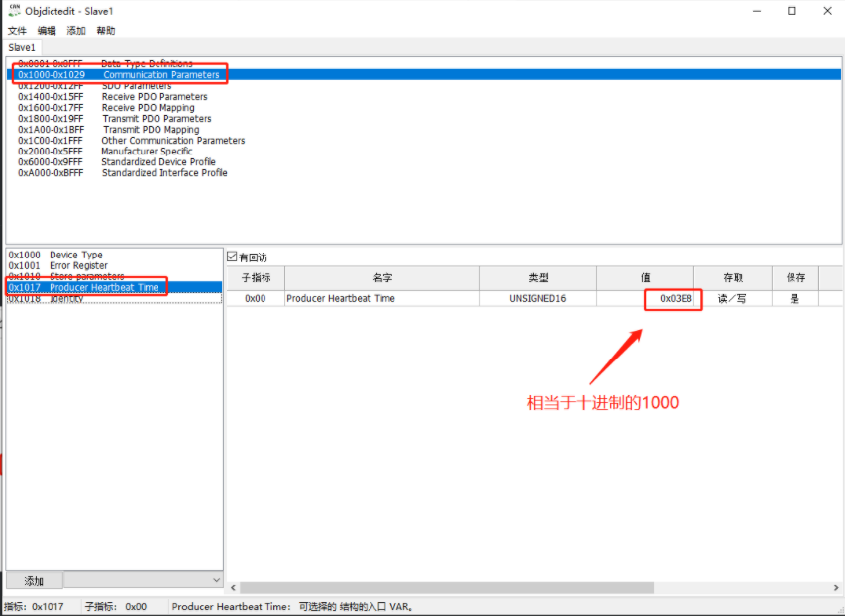845x616 pixels.
Task: Click the 值 column header
Action: coord(645,278)
